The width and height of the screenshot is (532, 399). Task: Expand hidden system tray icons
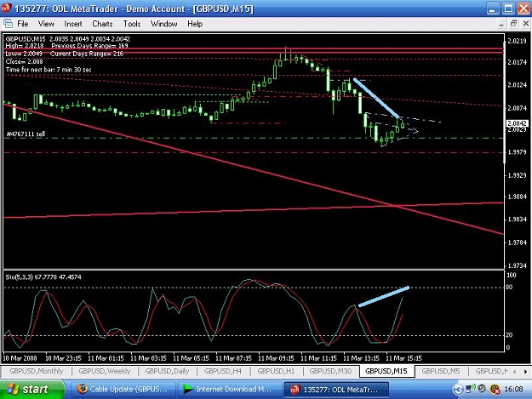(x=458, y=389)
